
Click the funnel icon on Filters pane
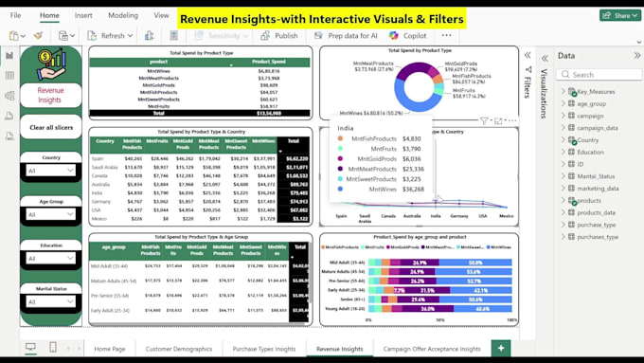pos(528,69)
